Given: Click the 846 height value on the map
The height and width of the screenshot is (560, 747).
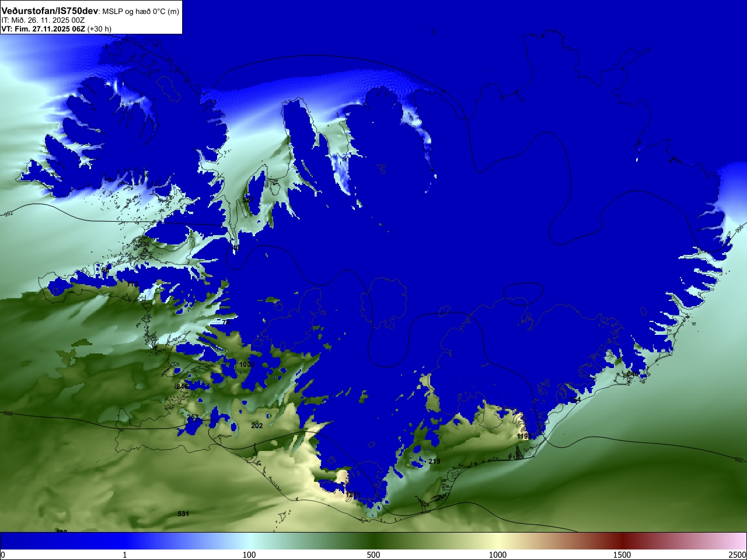Looking at the screenshot, I should tap(181, 387).
